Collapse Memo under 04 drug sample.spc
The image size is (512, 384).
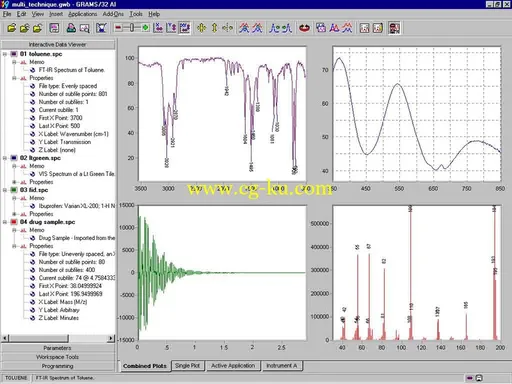point(14,230)
